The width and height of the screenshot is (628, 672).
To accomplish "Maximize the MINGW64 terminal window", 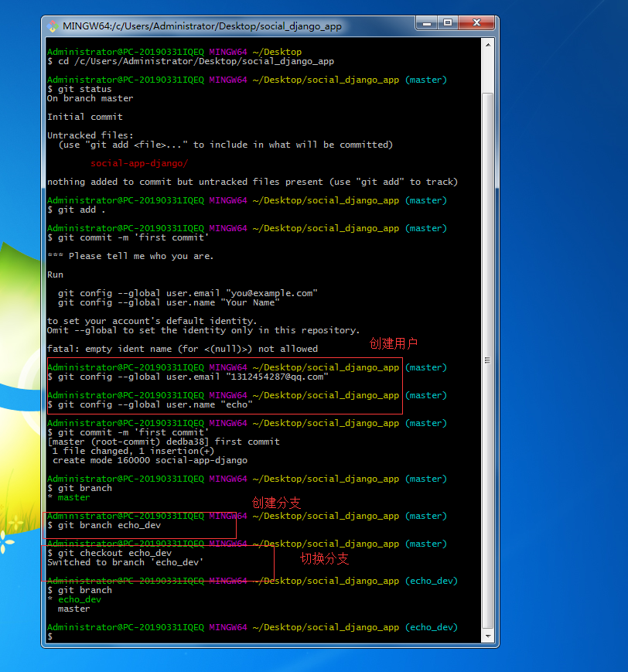I will [448, 22].
